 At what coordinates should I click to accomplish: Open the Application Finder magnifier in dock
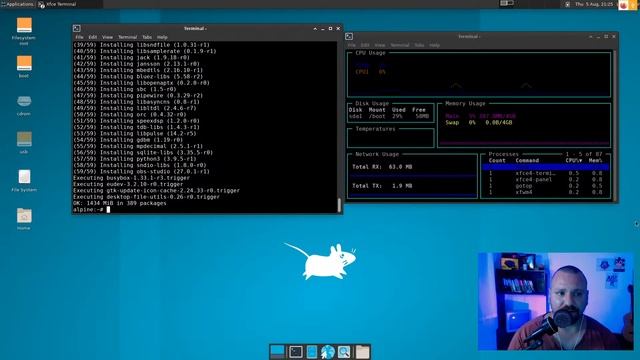(x=344, y=351)
